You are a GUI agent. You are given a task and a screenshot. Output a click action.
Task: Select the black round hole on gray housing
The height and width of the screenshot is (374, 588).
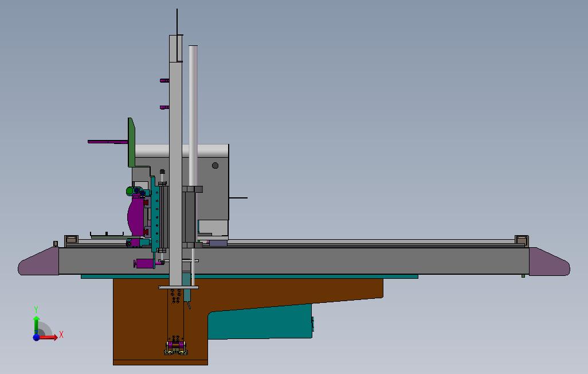(215, 165)
